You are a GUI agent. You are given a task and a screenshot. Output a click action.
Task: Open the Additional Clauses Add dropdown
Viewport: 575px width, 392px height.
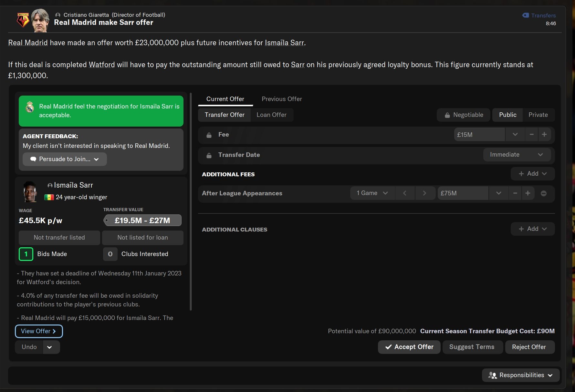532,229
